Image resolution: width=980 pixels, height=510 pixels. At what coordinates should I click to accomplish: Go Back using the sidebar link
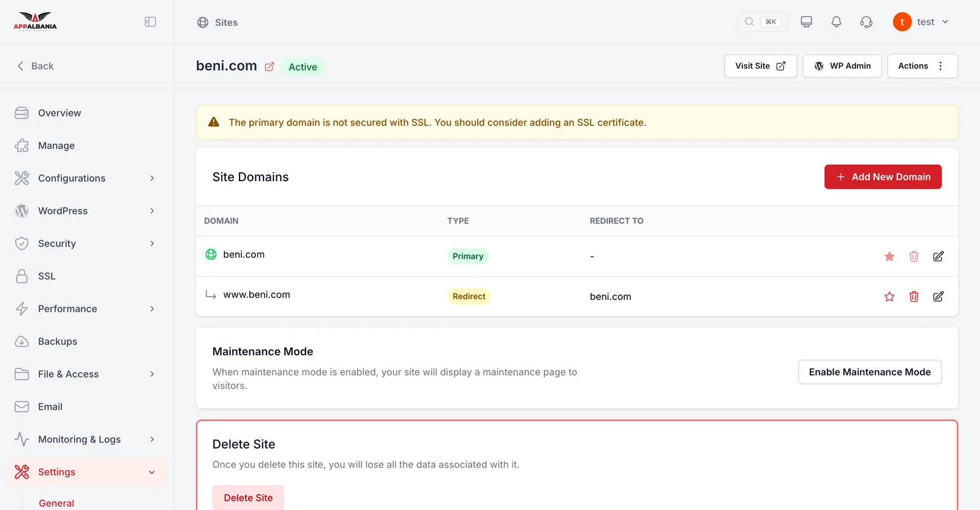[36, 66]
